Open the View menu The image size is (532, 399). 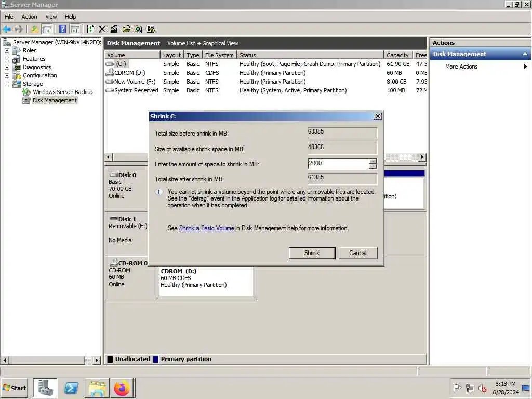(x=51, y=17)
